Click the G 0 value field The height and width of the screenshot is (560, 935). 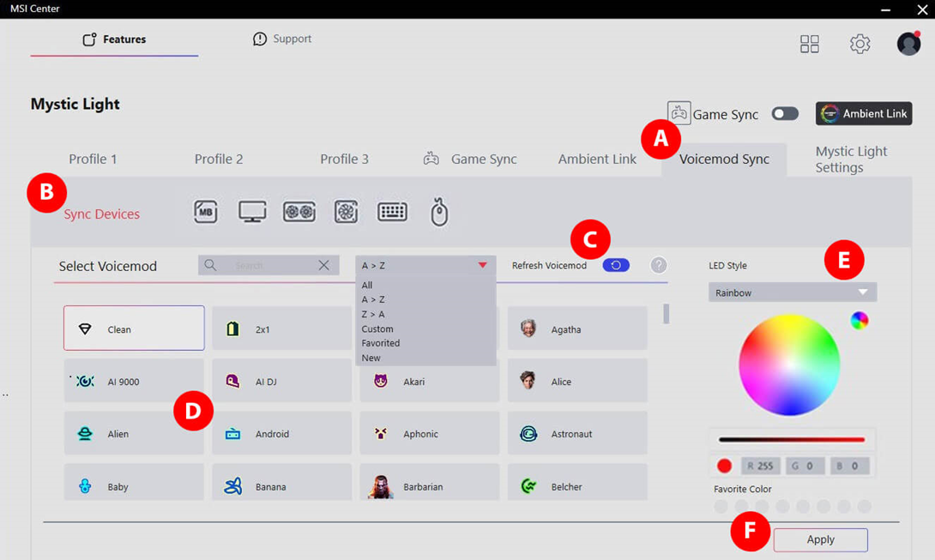tap(805, 466)
